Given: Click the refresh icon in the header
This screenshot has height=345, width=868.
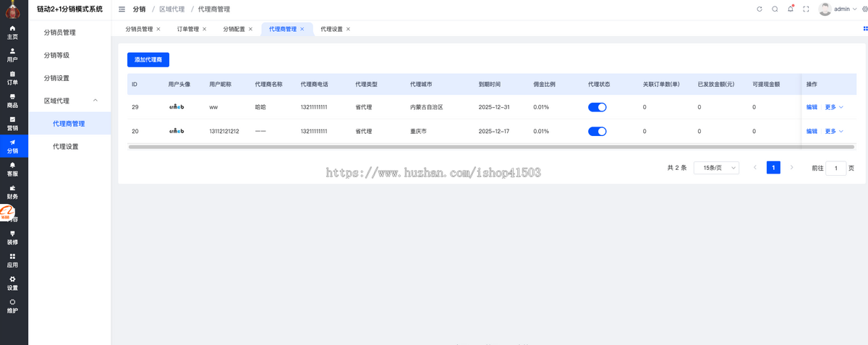Looking at the screenshot, I should click(x=759, y=9).
